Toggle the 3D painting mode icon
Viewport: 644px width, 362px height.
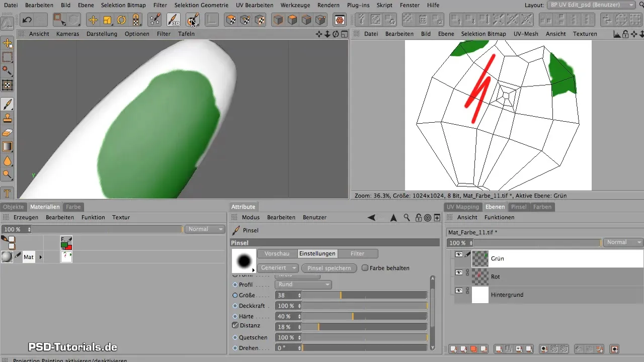click(x=174, y=20)
